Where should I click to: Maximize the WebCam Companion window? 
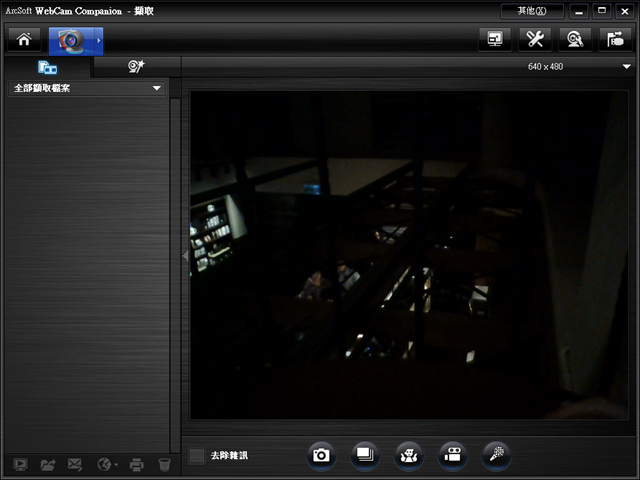(x=602, y=11)
